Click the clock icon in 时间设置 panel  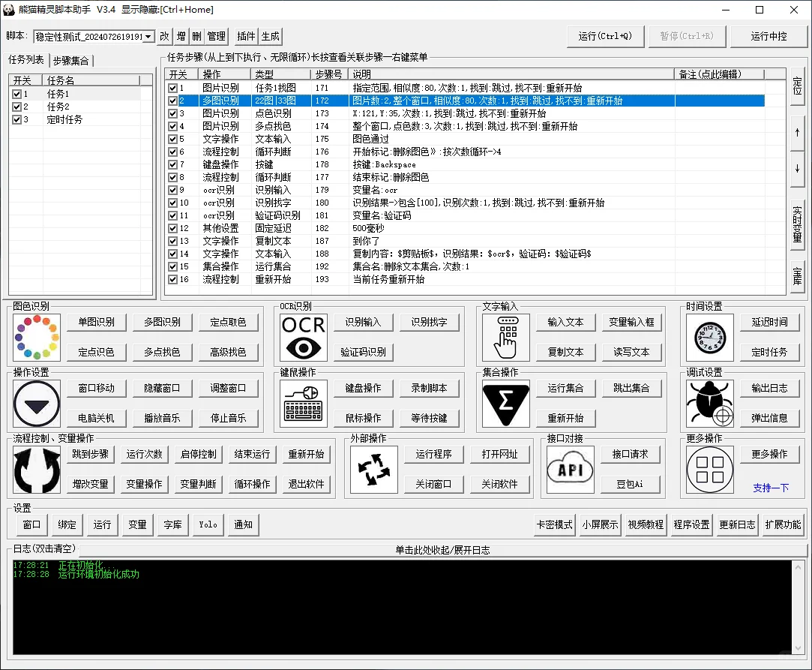click(709, 338)
